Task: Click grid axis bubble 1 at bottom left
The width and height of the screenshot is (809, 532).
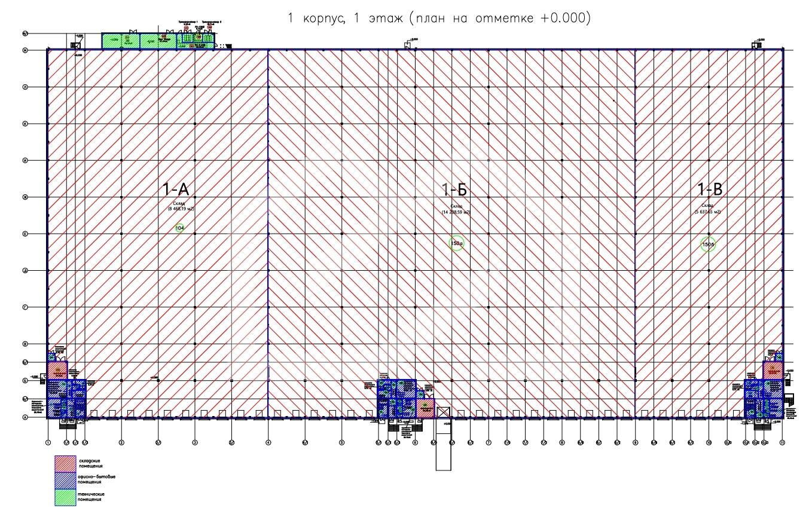Action: click(47, 442)
